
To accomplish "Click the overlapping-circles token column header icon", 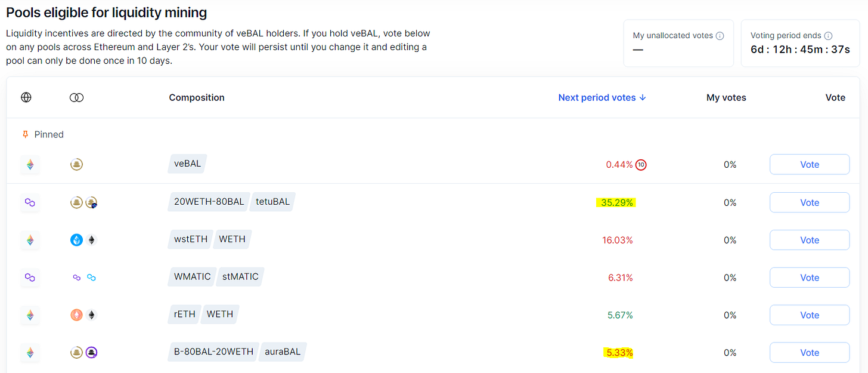I will pyautogui.click(x=76, y=97).
